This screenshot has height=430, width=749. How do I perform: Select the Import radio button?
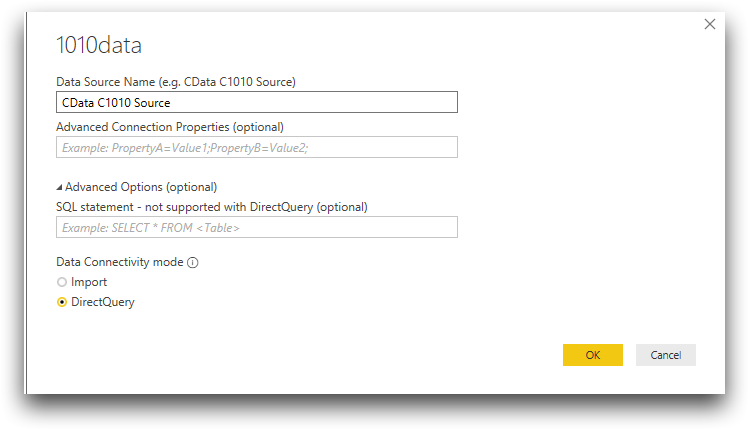(x=62, y=282)
